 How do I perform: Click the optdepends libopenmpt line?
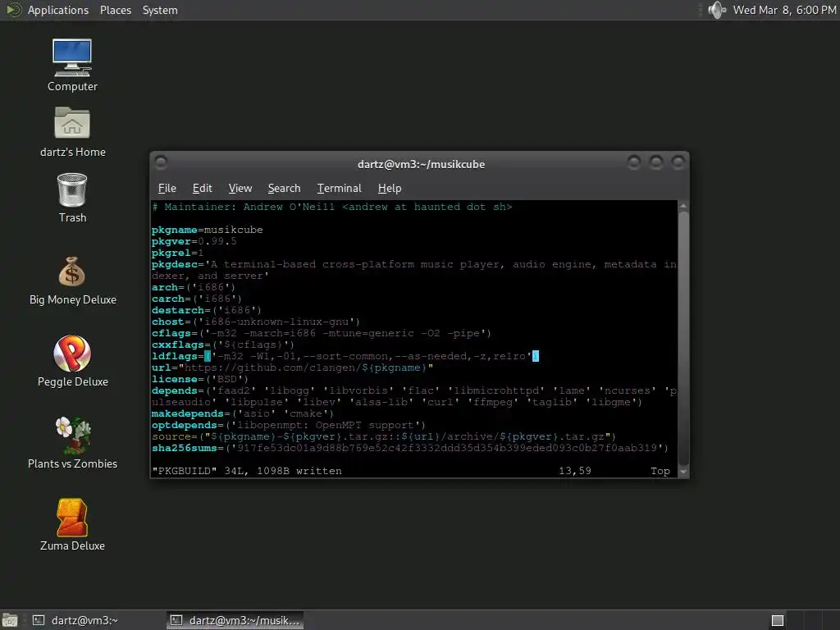288,426
